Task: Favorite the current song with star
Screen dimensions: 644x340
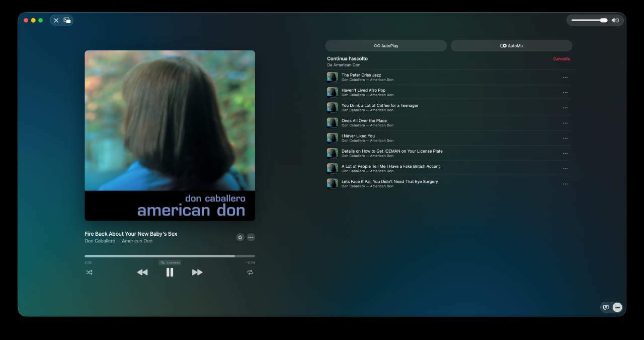Action: click(x=240, y=237)
